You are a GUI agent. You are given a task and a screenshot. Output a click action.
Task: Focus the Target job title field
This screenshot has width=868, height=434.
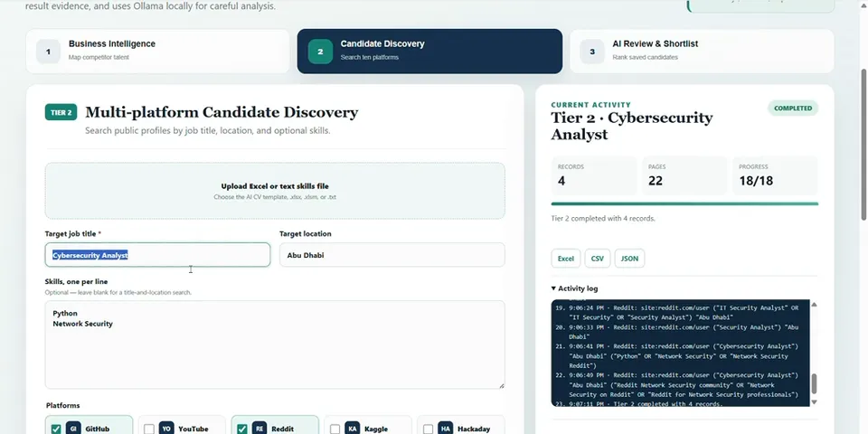pos(157,255)
